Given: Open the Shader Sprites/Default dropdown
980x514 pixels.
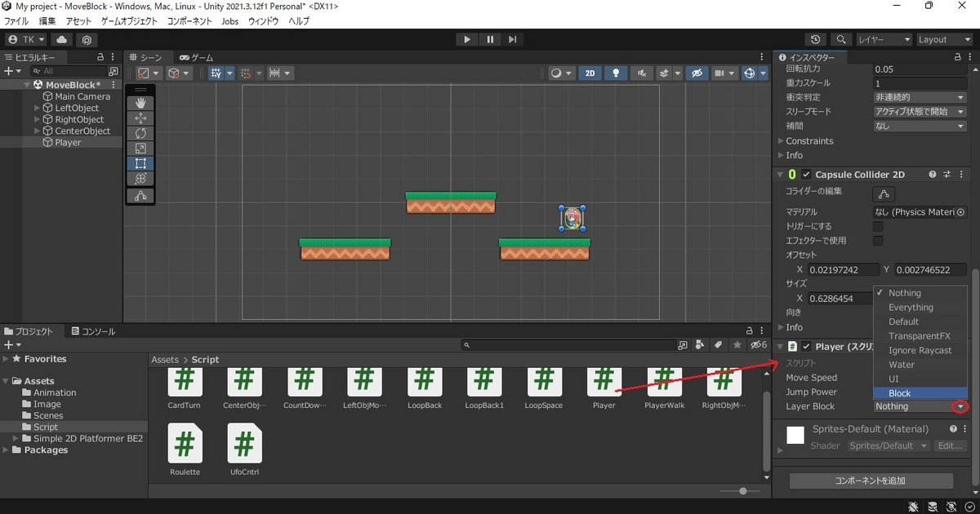Looking at the screenshot, I should (x=888, y=445).
